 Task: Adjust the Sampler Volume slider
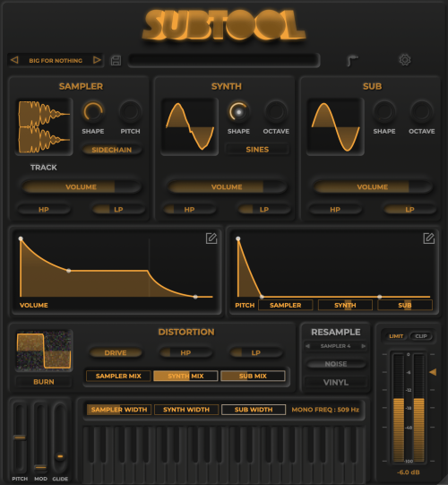pyautogui.click(x=81, y=186)
